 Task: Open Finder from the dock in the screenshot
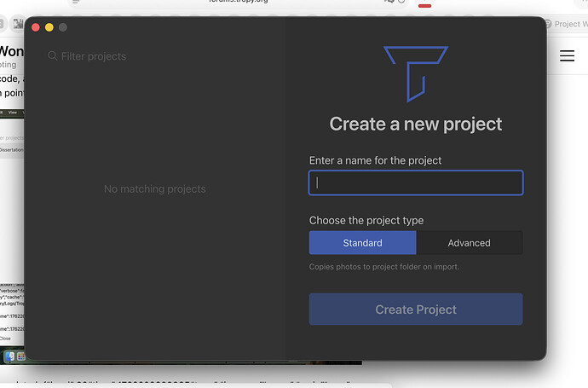pos(9,356)
